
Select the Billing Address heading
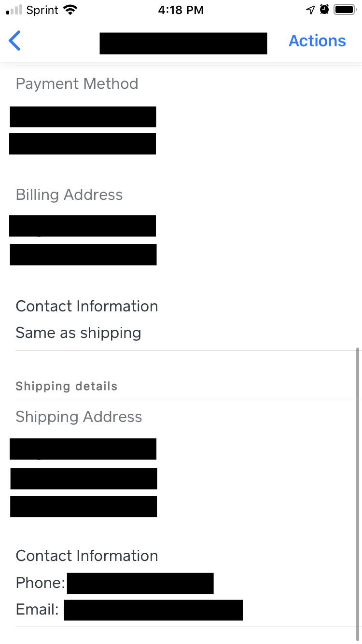point(69,195)
